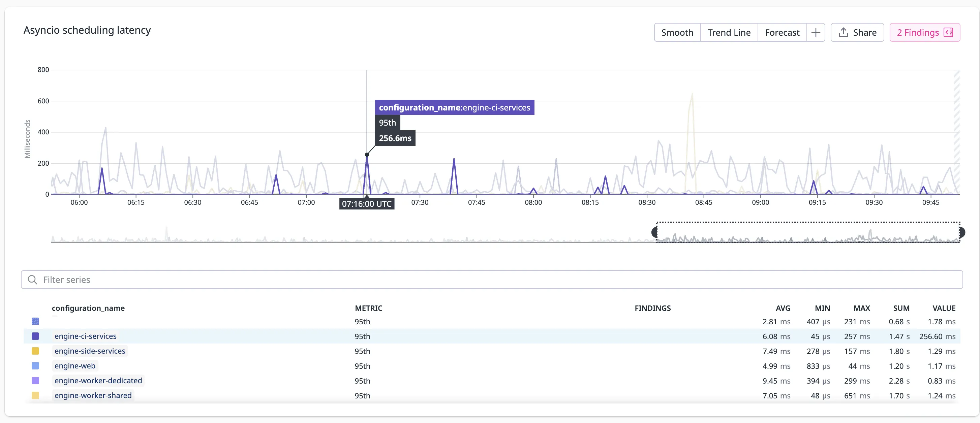Toggle the engine-ci-services color swatch
This screenshot has width=980, height=423.
point(35,336)
